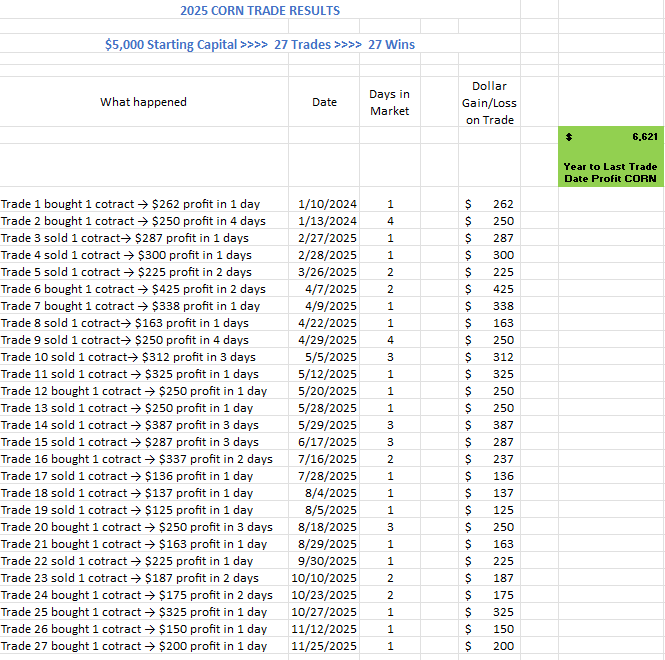Click the $5,000 Starting Capital summary cell
The height and width of the screenshot is (660, 665).
(259, 44)
